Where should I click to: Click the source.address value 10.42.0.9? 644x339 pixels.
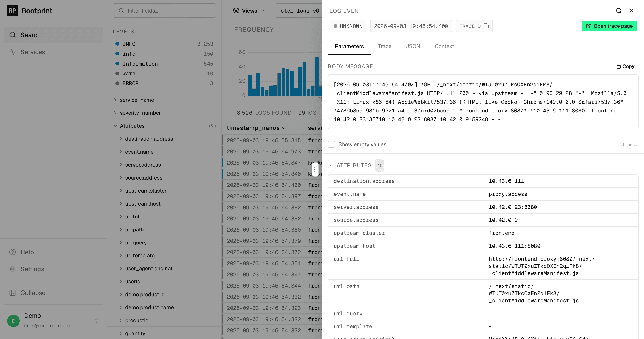click(503, 220)
